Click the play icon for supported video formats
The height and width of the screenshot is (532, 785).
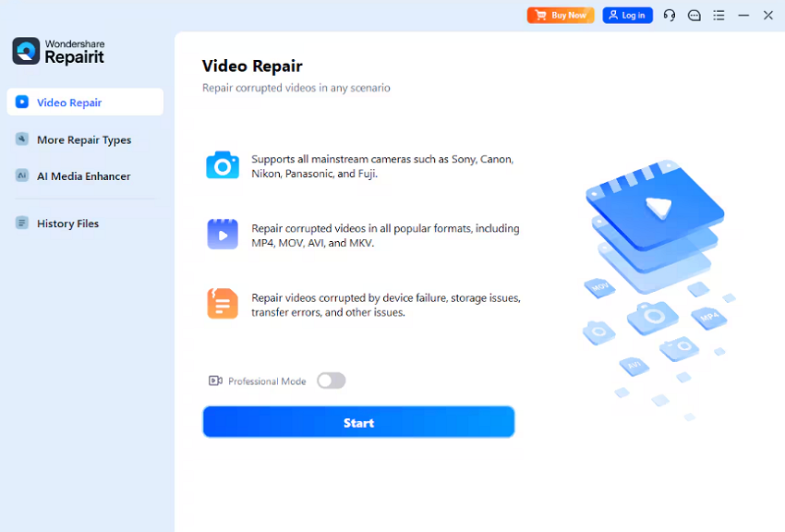(x=223, y=234)
